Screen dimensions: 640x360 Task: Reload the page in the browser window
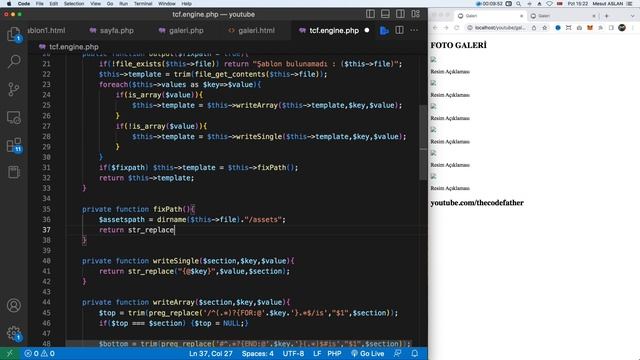456,28
